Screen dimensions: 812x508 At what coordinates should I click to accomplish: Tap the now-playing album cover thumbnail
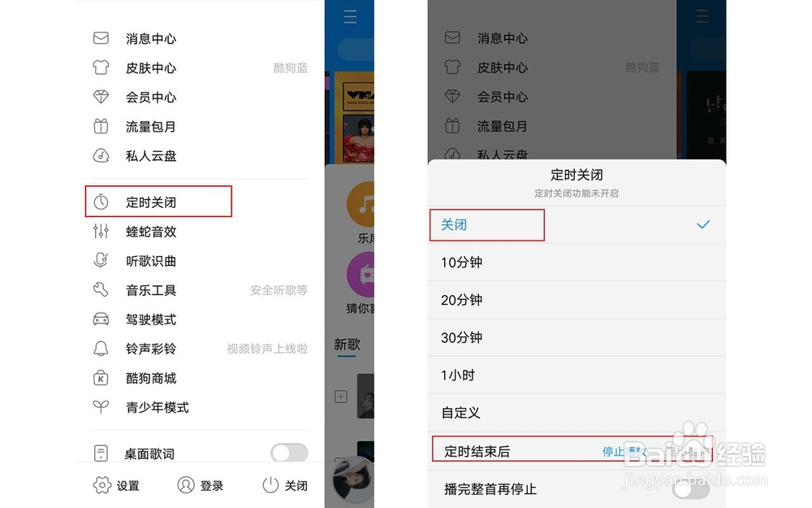[x=353, y=480]
